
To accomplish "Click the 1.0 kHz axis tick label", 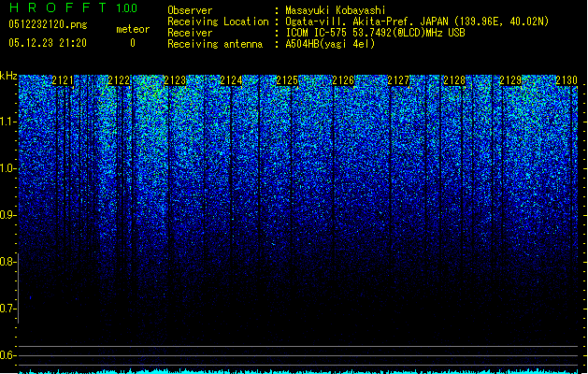I will coord(8,168).
